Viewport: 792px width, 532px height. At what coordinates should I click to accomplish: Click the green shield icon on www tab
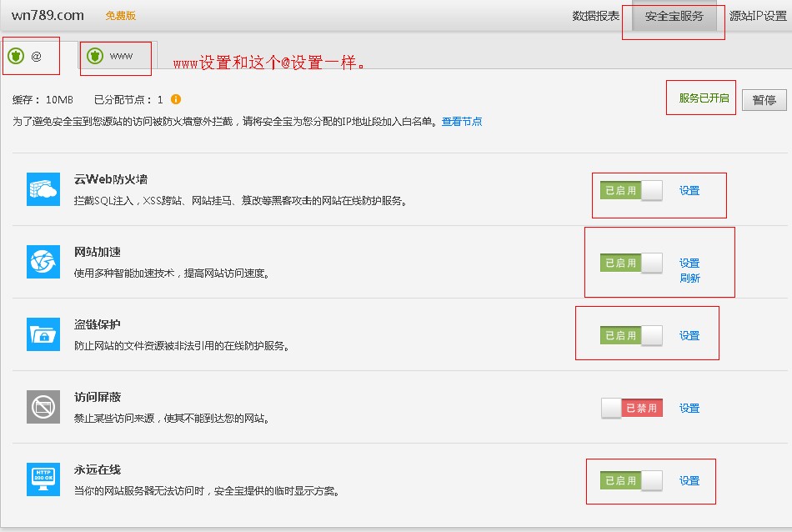pyautogui.click(x=96, y=57)
